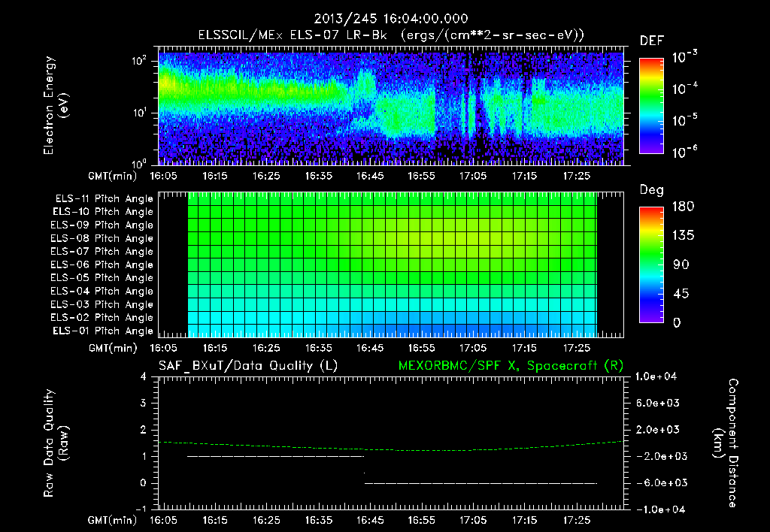Select the Deg label above the color bar

652,190
